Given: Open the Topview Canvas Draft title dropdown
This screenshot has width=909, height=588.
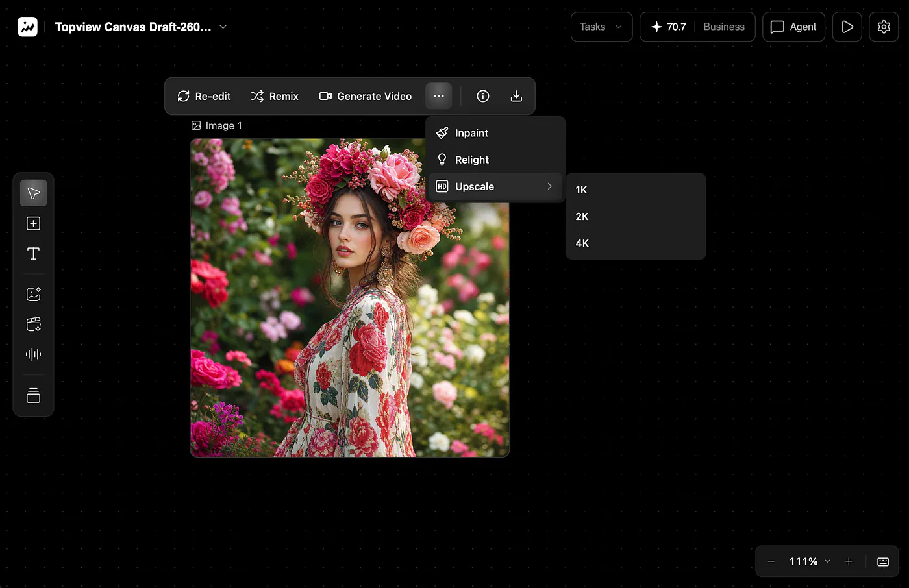Looking at the screenshot, I should click(x=141, y=27).
